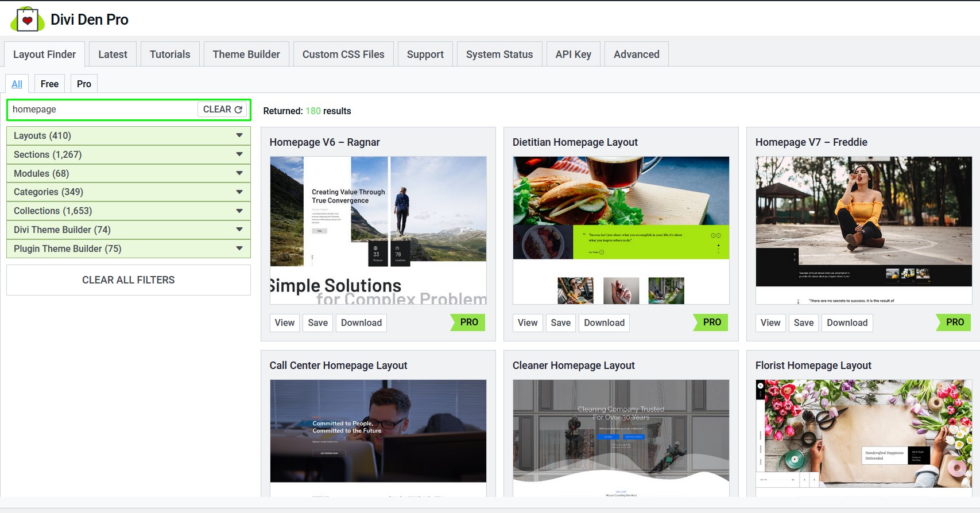Click the Homepage V6 – Ragnar preview thumbnail

pos(378,230)
